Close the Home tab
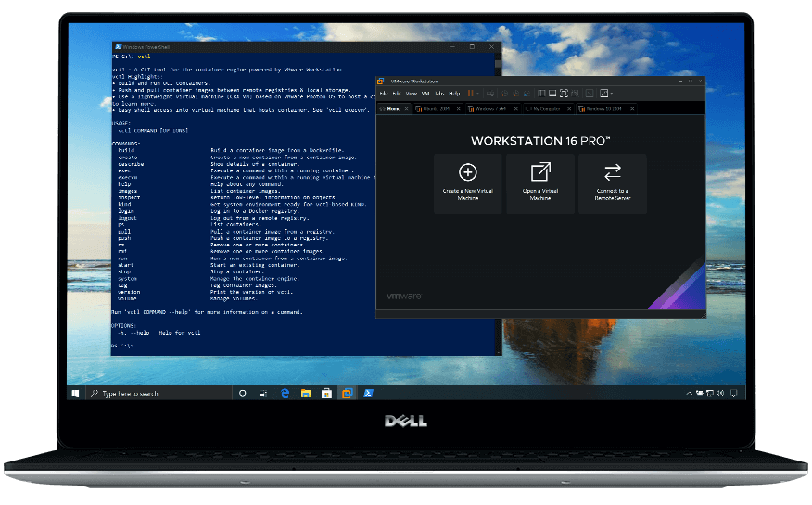Screen dimensions: 812x505 407,109
